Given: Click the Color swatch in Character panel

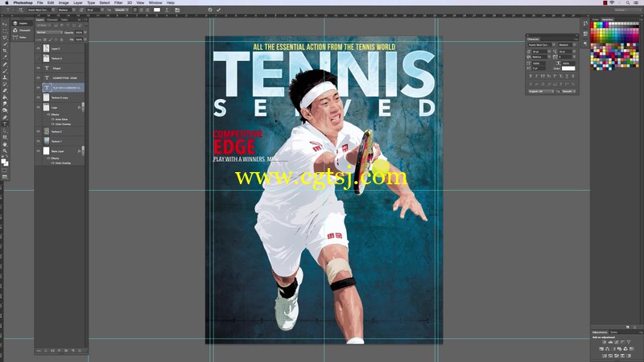Looking at the screenshot, I should pos(568,68).
